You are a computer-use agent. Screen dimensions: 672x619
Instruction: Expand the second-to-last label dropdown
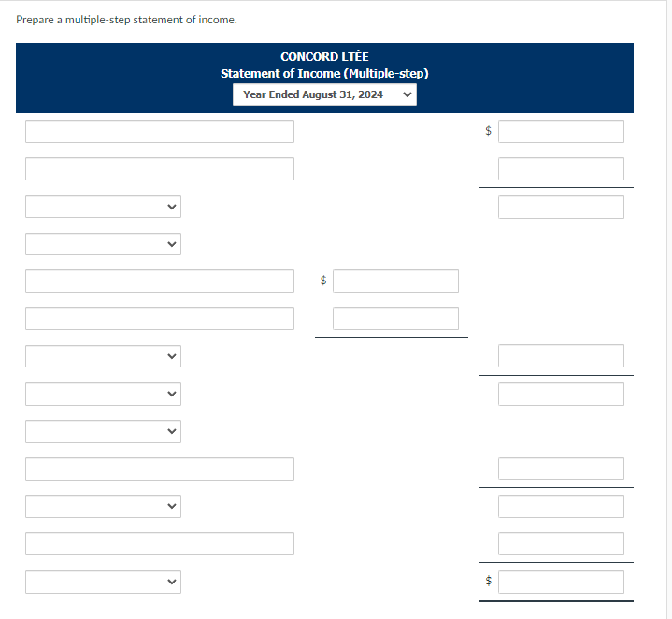click(x=104, y=506)
